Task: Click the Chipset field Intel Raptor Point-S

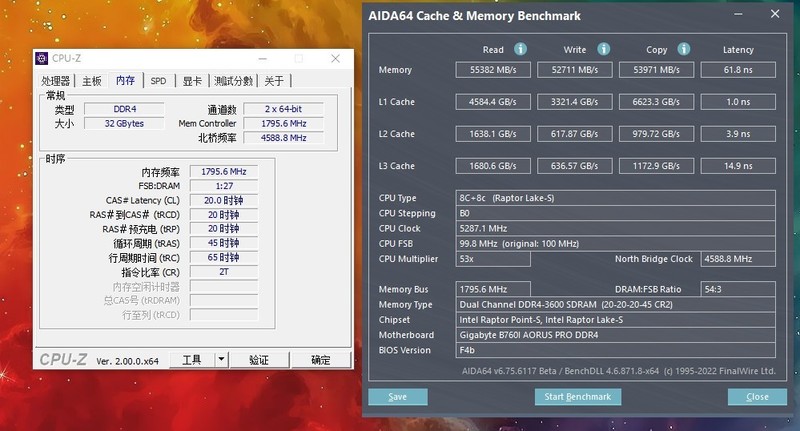Action: pyautogui.click(x=615, y=320)
